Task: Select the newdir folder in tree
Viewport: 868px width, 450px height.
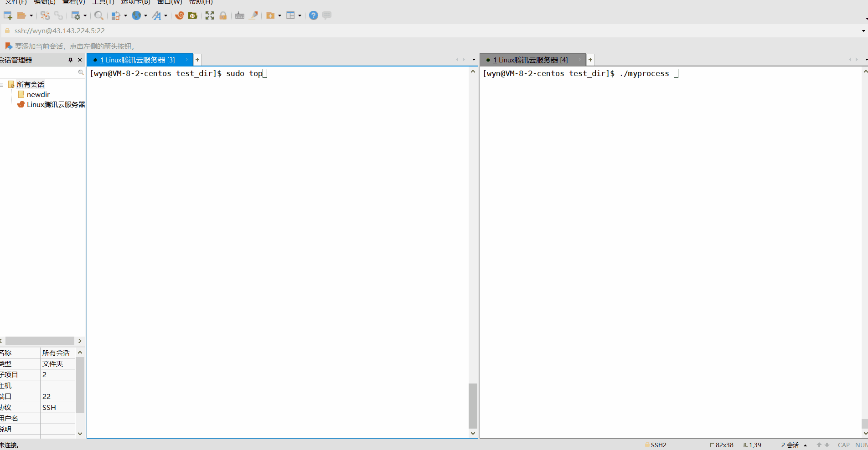Action: [x=38, y=94]
